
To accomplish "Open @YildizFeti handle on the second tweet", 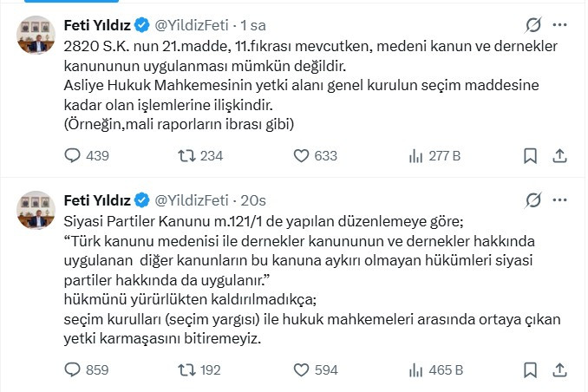I will click(192, 200).
